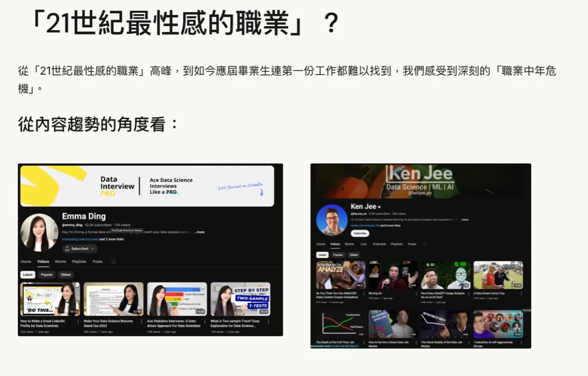Open three-dot menu for Harsh Reality of Data Job Market

click(469, 342)
